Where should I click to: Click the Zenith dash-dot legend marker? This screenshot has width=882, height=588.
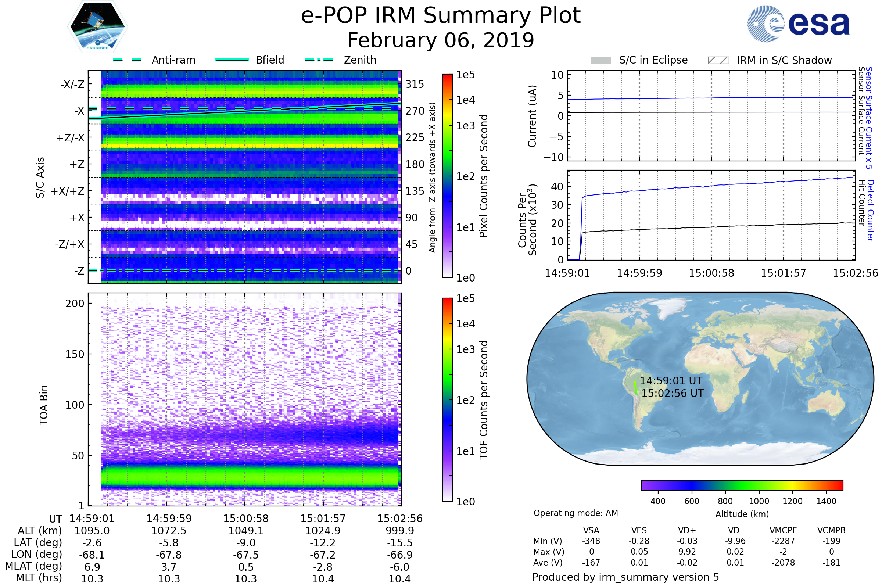tap(319, 60)
